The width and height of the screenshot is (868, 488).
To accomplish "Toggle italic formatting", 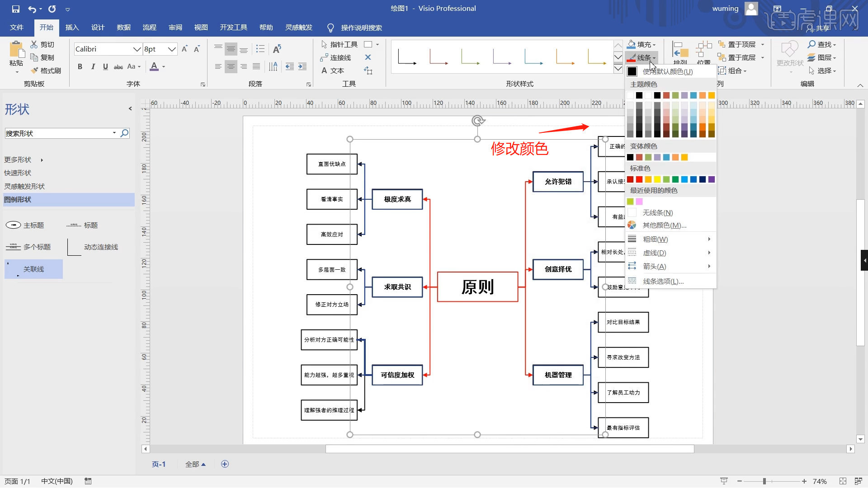I will 93,66.
